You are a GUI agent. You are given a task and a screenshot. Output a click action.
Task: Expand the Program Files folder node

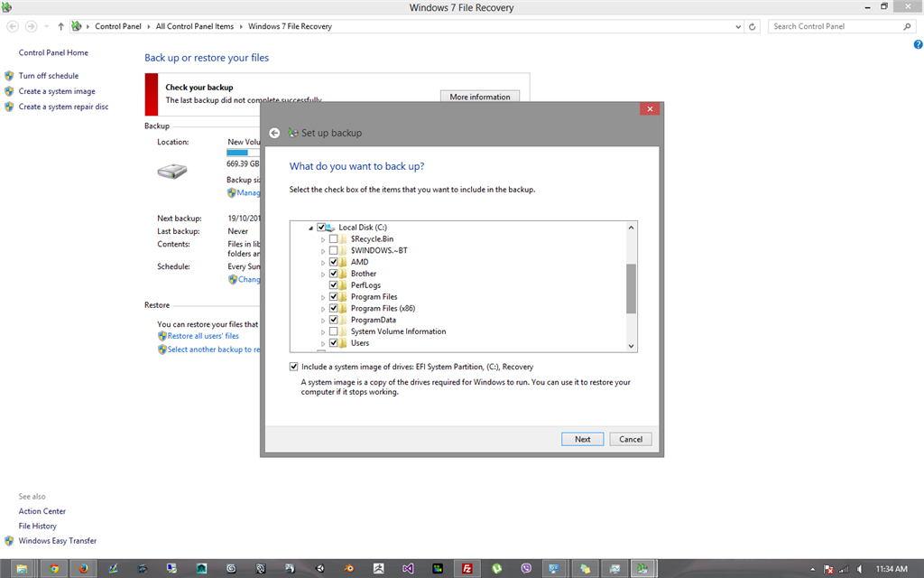coord(323,297)
